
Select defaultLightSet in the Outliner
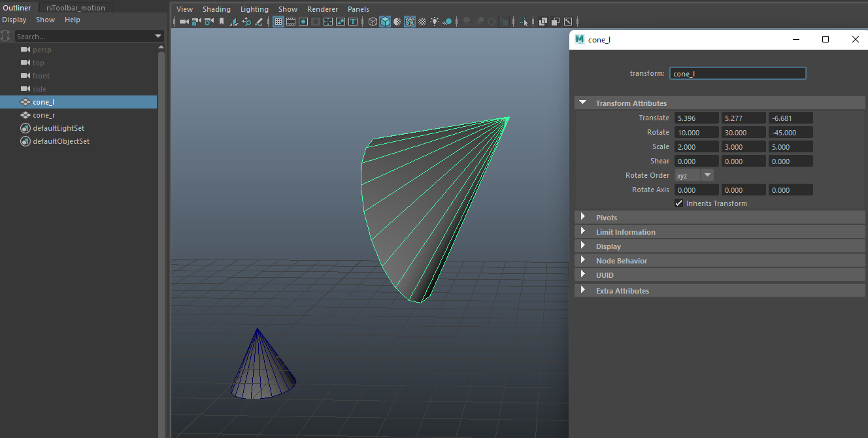(58, 128)
